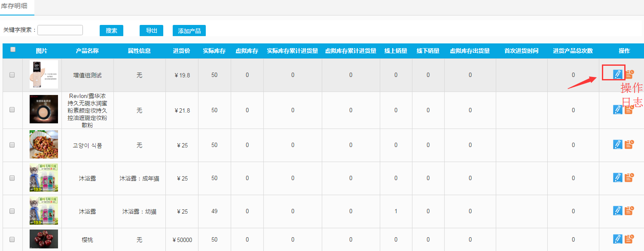Open the log icon for 고양이 식품
644x251 pixels.
[629, 144]
